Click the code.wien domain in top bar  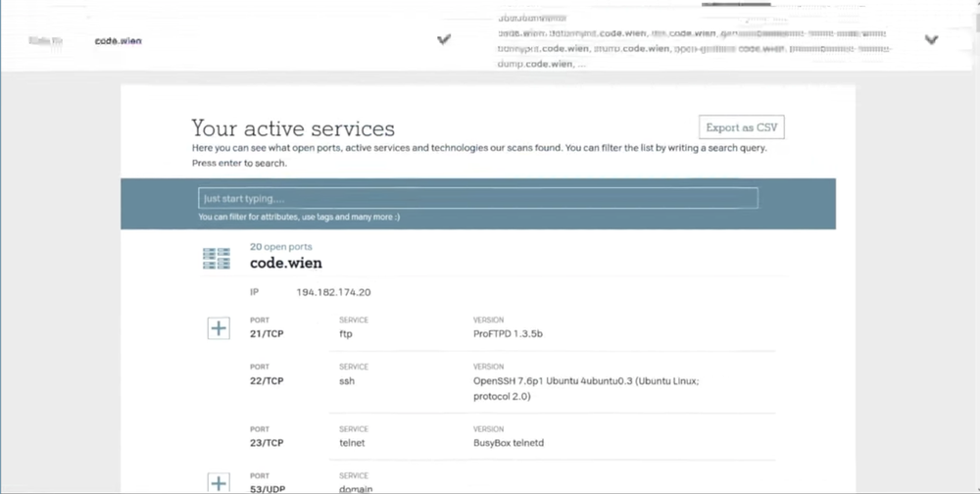pyautogui.click(x=119, y=40)
